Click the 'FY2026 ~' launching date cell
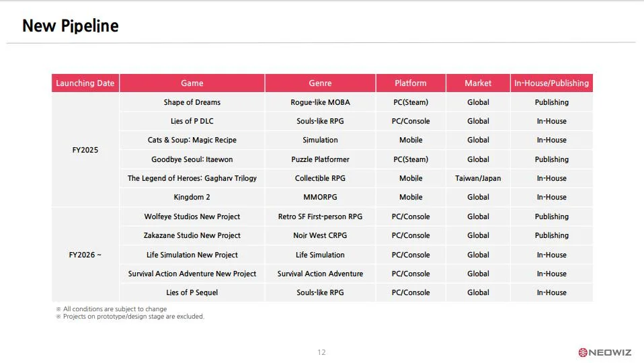Viewport: 644px width, 363px height. pos(85,255)
